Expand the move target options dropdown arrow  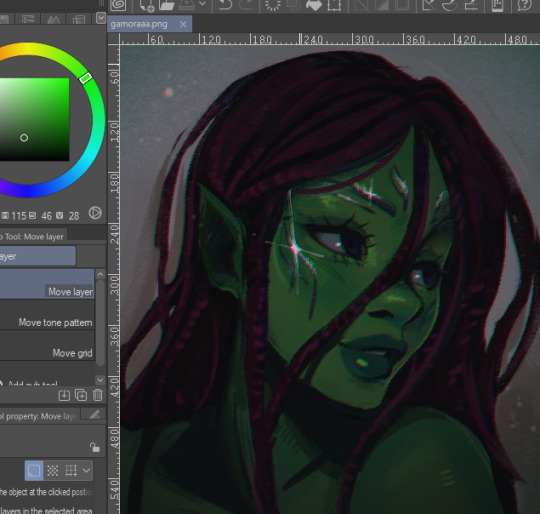[86, 471]
